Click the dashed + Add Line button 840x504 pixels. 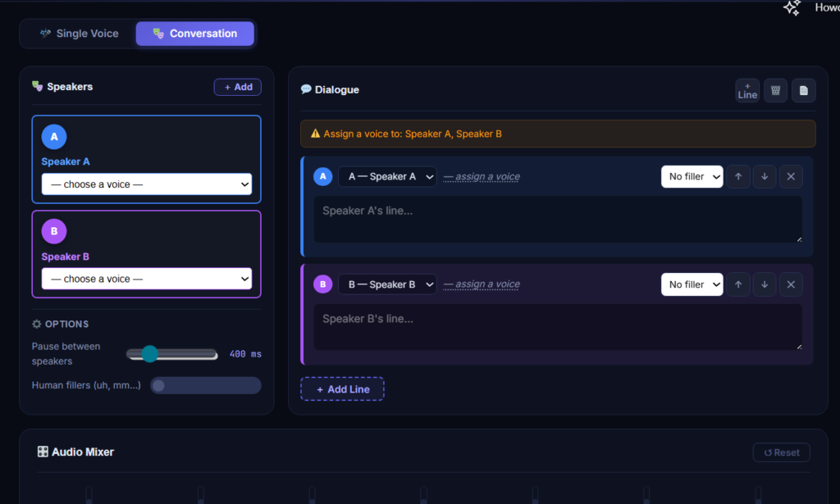tap(342, 389)
